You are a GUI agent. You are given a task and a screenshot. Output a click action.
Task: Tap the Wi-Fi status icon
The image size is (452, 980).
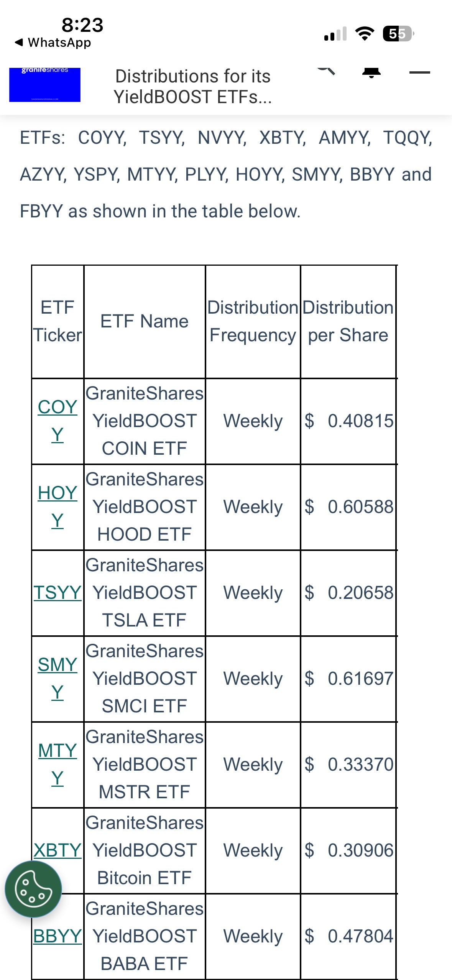pyautogui.click(x=365, y=34)
